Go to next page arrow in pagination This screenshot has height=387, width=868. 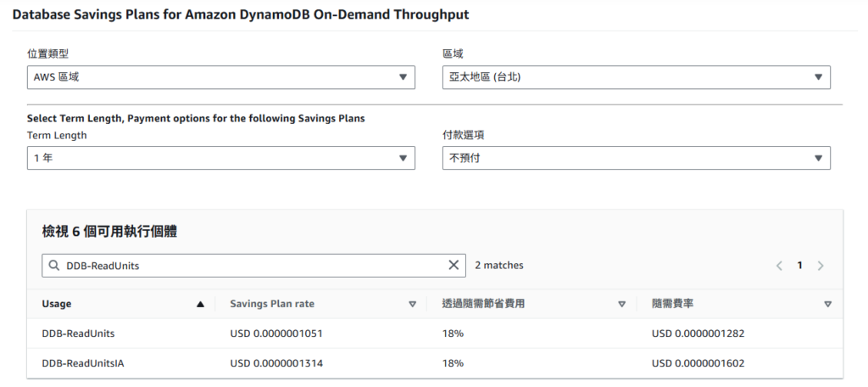coord(821,266)
